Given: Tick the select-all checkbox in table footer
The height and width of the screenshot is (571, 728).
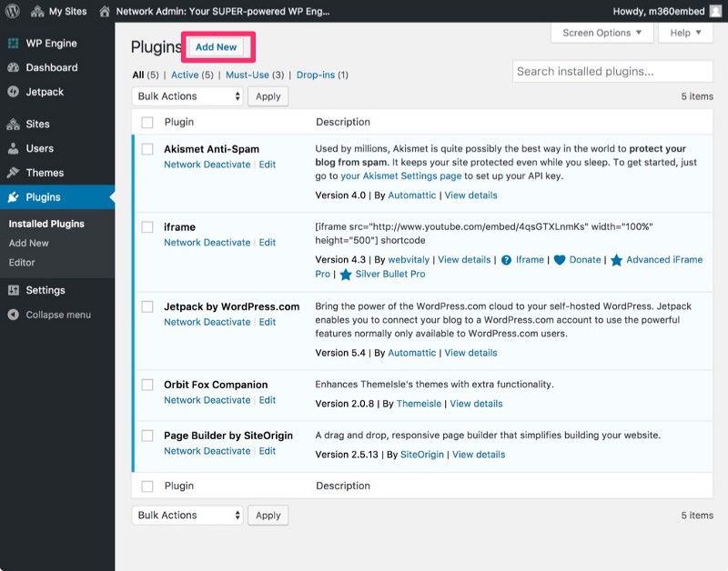Looking at the screenshot, I should [147, 486].
